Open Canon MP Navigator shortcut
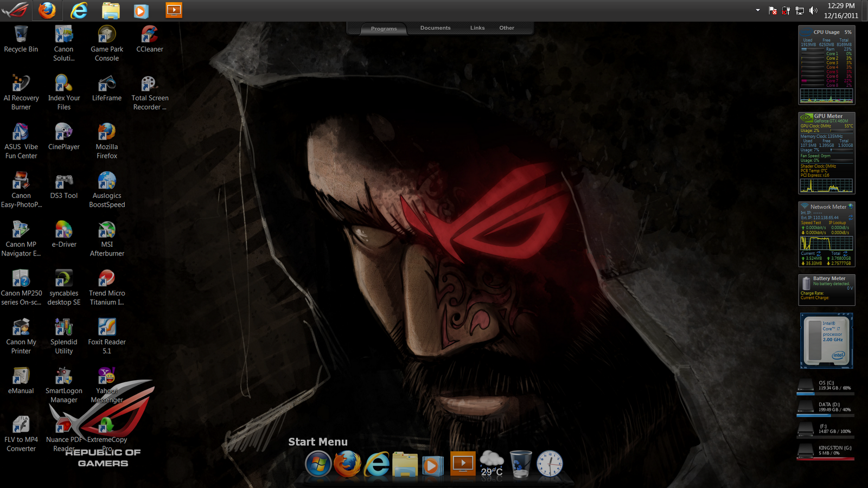Screen dimensions: 868x488 pos(21,239)
